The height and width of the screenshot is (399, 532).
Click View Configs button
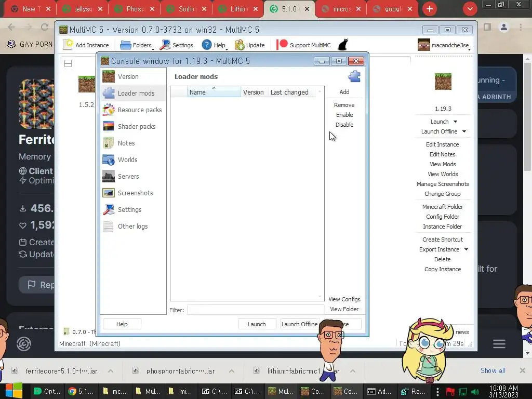pos(344,299)
